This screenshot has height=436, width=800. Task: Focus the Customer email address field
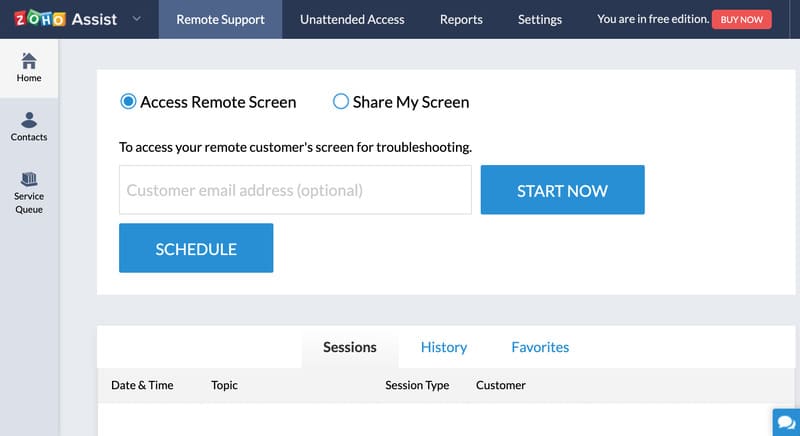click(x=295, y=190)
